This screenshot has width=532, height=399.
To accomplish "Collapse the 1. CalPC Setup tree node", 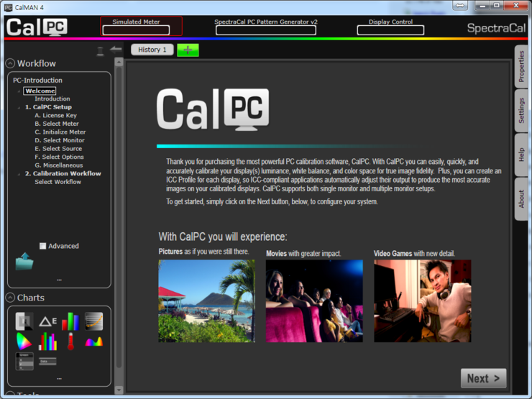I will [19, 108].
